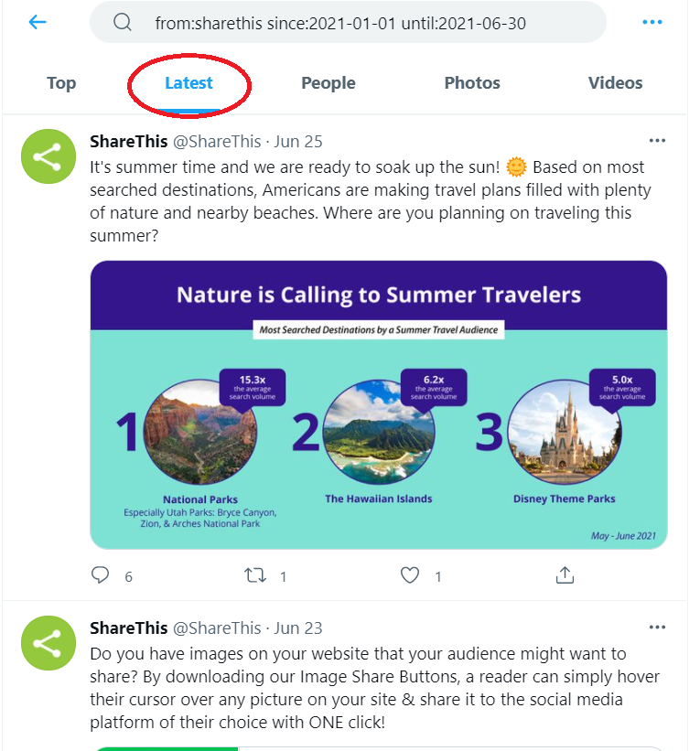Toggle the like heart showing 1 like
700x751 pixels.
point(409,575)
